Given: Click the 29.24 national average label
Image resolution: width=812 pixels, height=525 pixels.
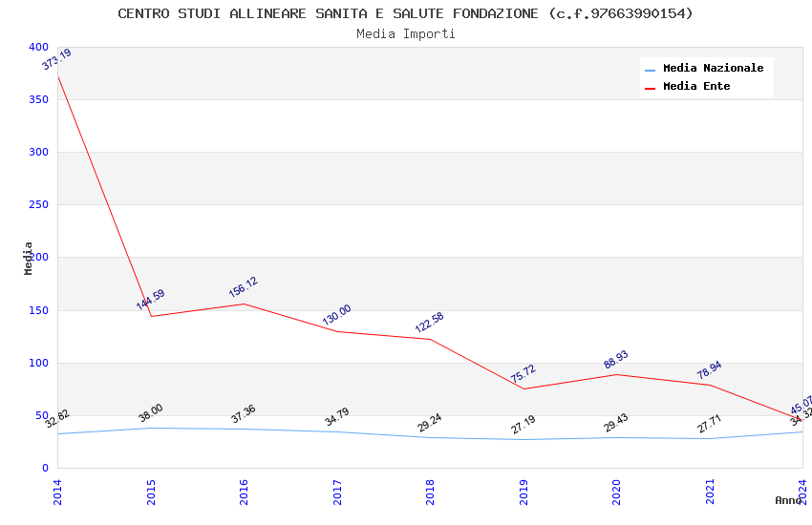Looking at the screenshot, I should (x=430, y=423).
